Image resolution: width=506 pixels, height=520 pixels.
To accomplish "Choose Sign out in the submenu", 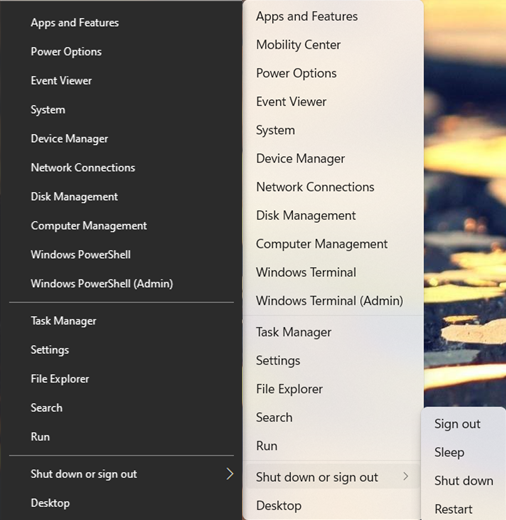I will (457, 424).
